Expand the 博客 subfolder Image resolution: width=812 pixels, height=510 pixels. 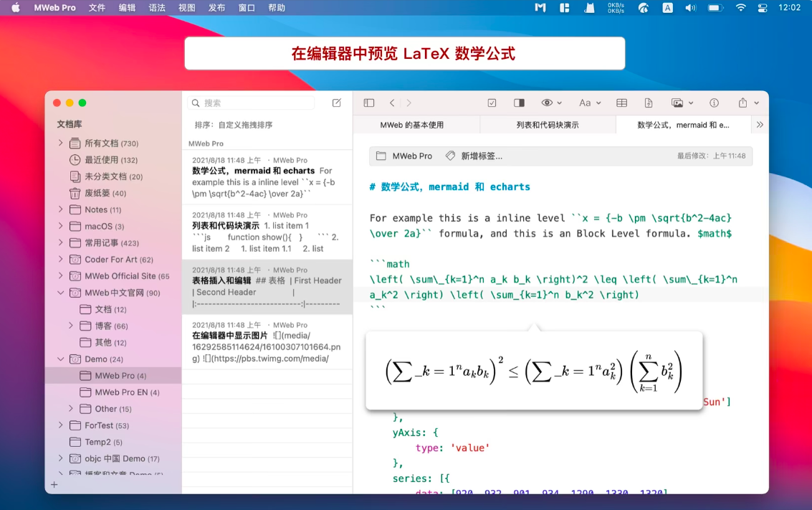[71, 326]
